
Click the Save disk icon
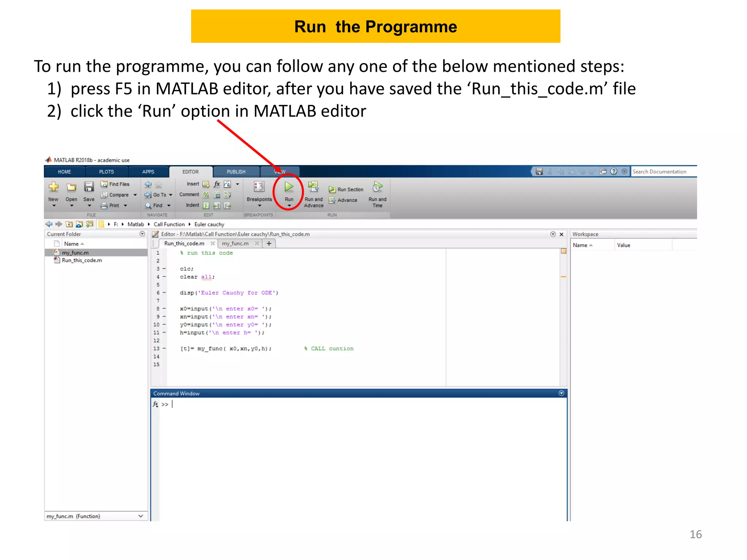tap(89, 187)
